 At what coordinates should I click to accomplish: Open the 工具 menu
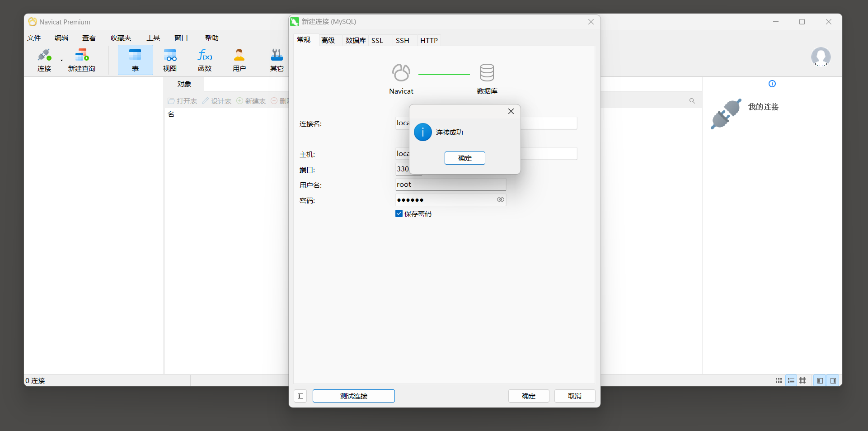[153, 38]
